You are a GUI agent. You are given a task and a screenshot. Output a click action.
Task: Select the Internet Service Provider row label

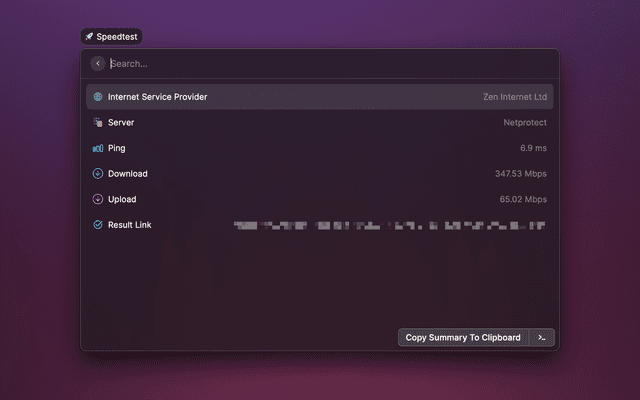[157, 97]
